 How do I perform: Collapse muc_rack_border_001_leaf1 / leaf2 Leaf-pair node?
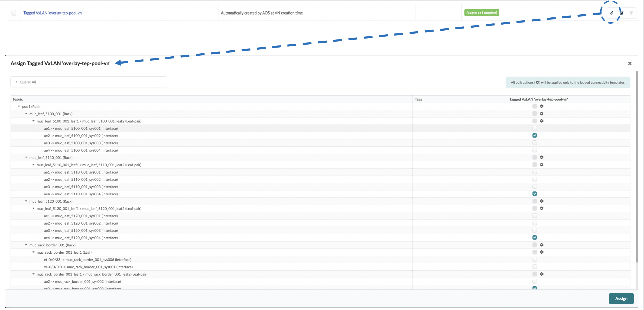tap(33, 274)
